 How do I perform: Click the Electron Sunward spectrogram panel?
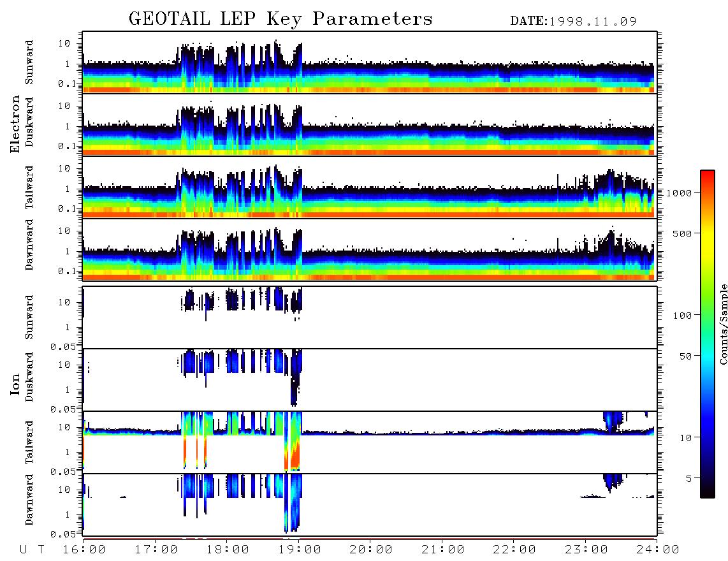pos(370,62)
